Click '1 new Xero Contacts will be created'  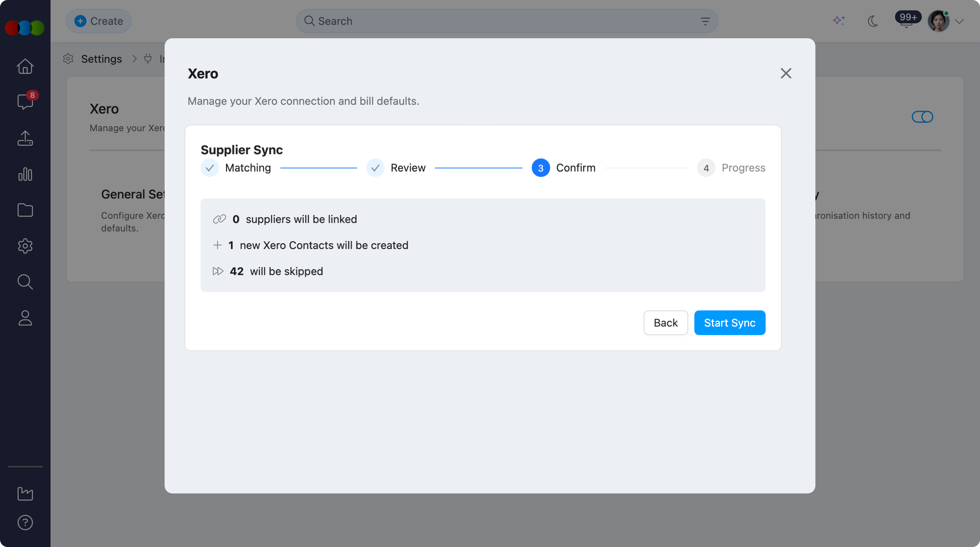click(x=318, y=245)
